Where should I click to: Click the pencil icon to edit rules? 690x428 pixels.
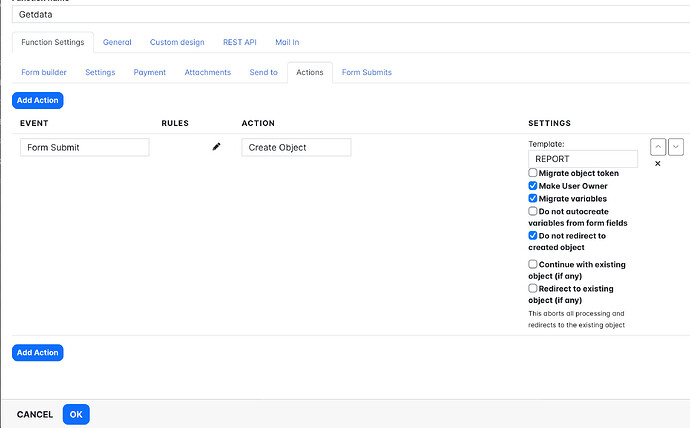pos(216,147)
